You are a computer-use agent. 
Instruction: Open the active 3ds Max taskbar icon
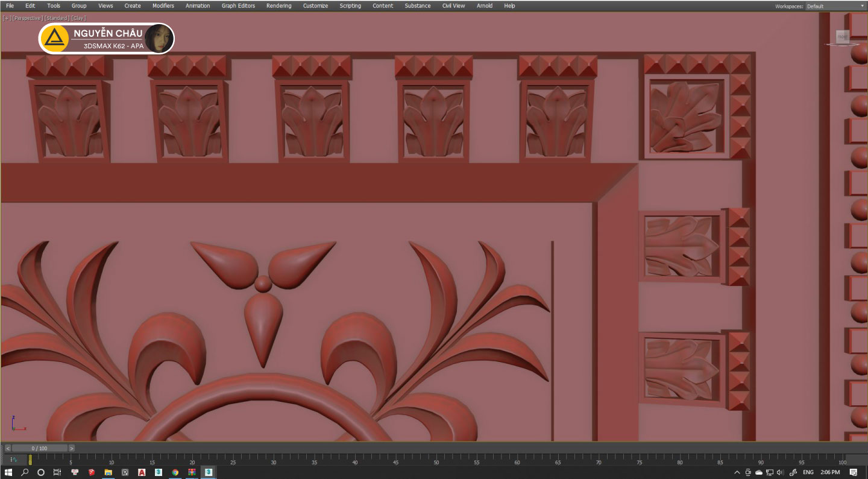tap(208, 472)
